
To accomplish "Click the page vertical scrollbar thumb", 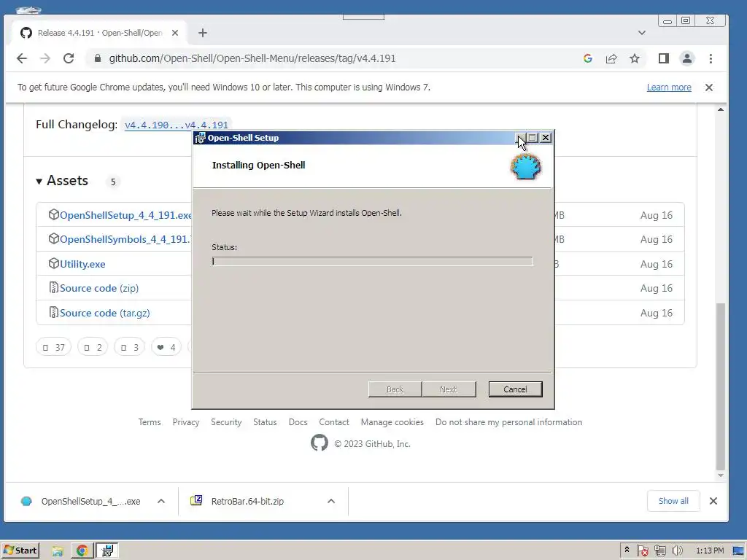I will (x=721, y=386).
